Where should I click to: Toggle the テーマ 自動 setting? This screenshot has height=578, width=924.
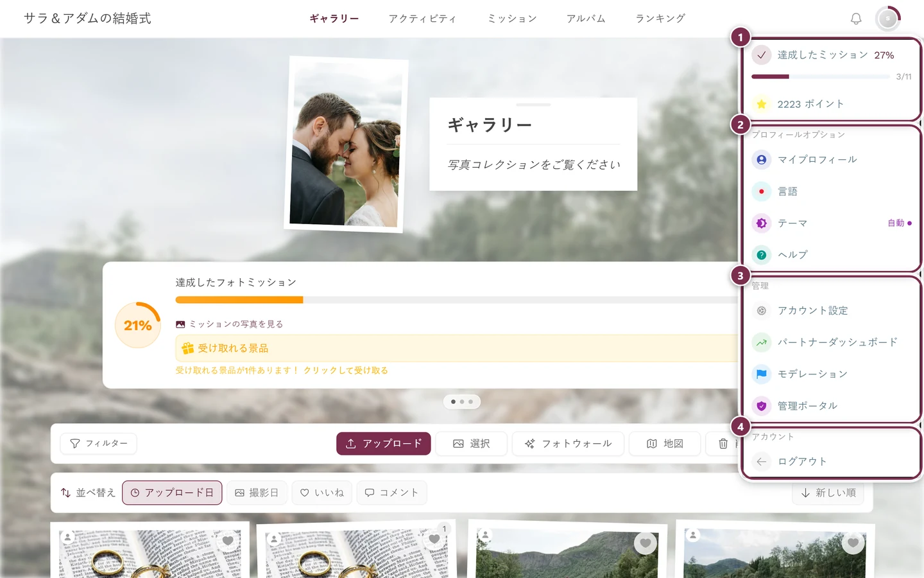tap(899, 223)
